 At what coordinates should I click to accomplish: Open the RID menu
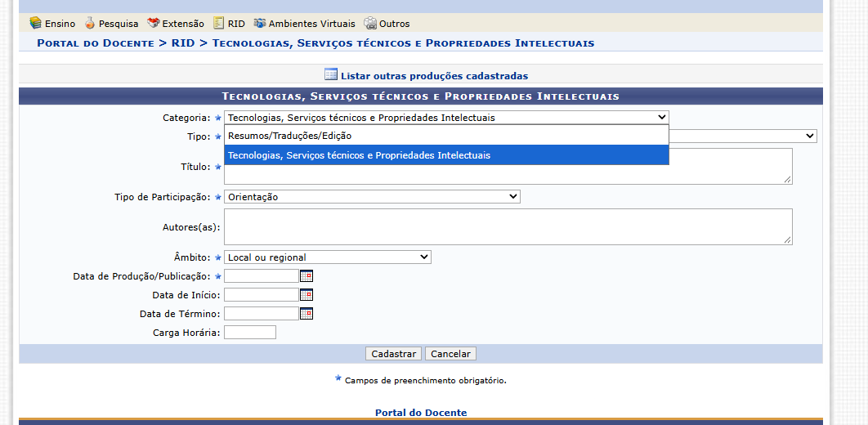click(229, 24)
